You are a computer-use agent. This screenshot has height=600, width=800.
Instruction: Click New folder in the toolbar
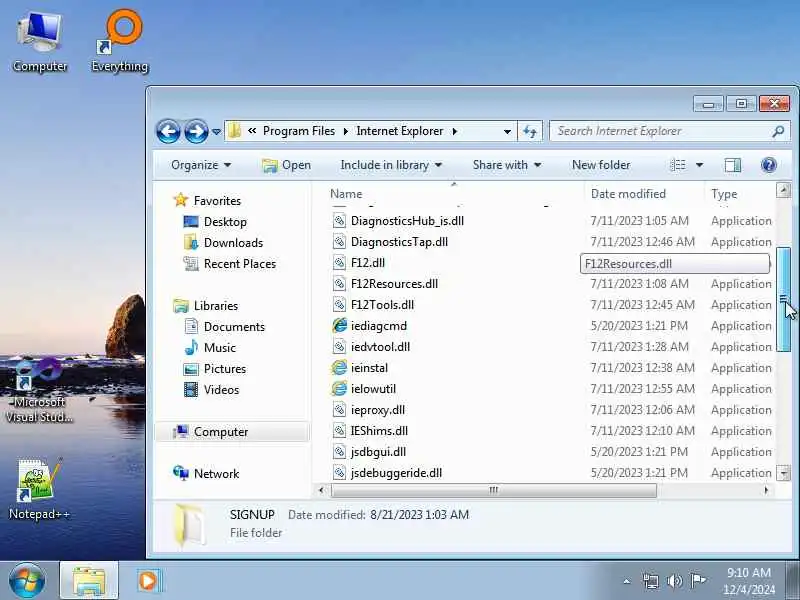click(601, 165)
